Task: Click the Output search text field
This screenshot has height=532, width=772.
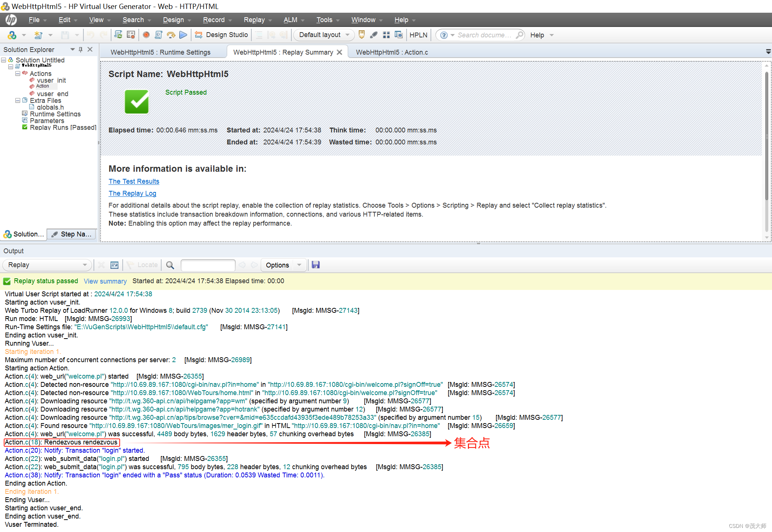Action: [x=208, y=265]
